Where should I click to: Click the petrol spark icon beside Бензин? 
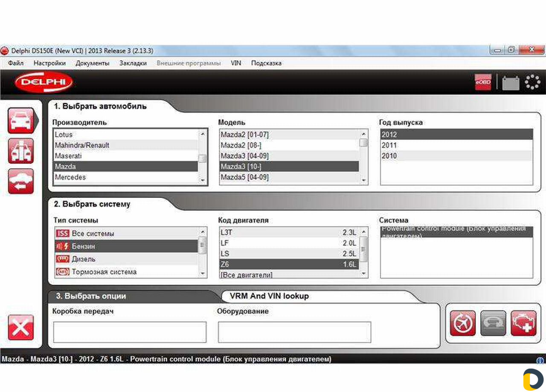tap(62, 246)
